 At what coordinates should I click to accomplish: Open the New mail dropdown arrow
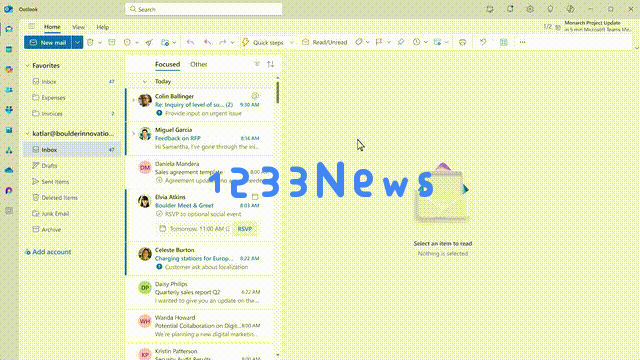tap(77, 42)
